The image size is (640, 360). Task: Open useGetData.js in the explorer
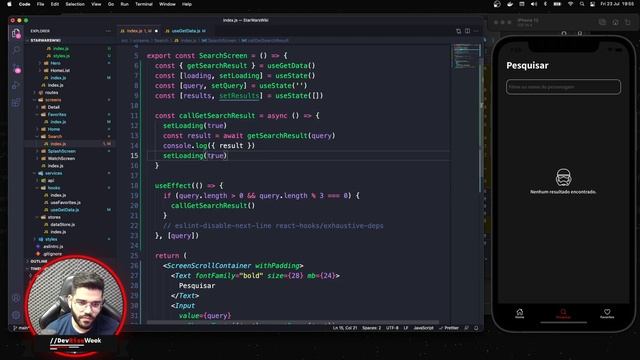click(64, 210)
